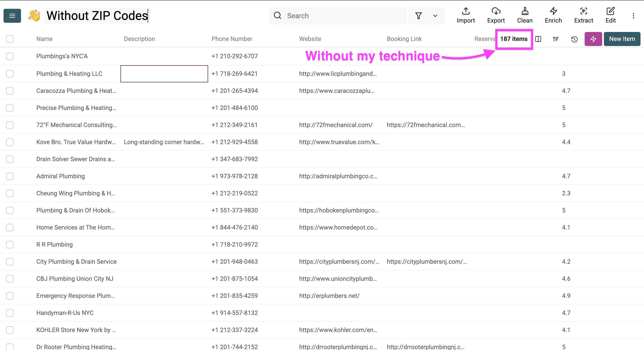
Task: Click the Export cloud icon
Action: pyautogui.click(x=496, y=12)
